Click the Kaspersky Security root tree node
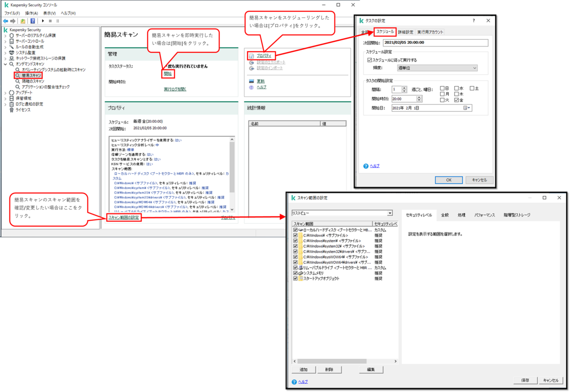The width and height of the screenshot is (570, 392). pyautogui.click(x=22, y=29)
